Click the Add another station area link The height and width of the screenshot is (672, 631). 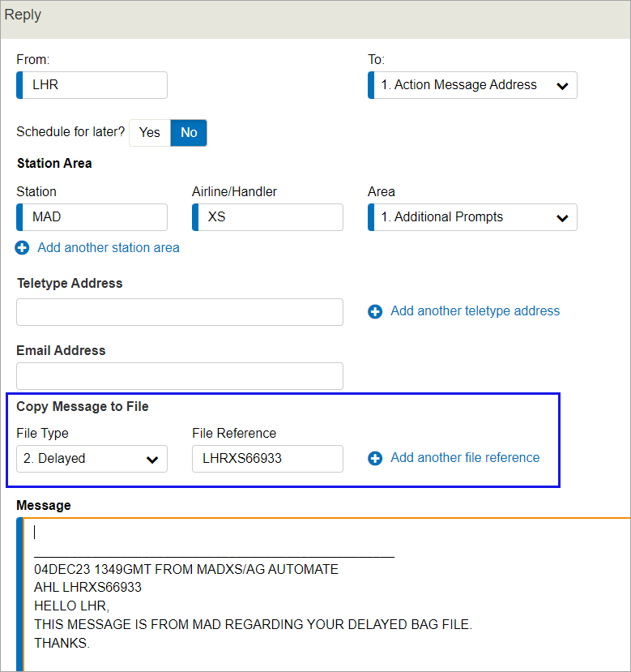tap(109, 248)
